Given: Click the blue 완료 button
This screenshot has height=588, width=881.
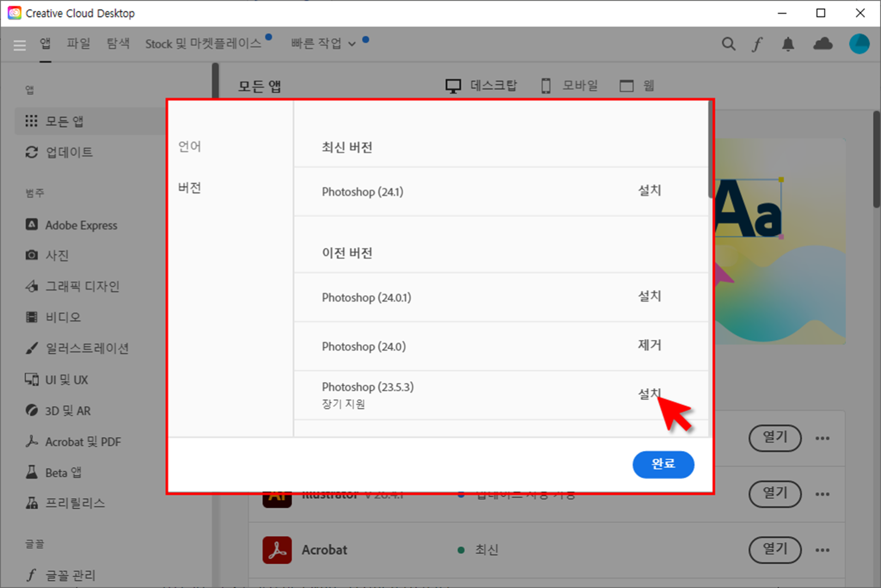Looking at the screenshot, I should pyautogui.click(x=663, y=465).
